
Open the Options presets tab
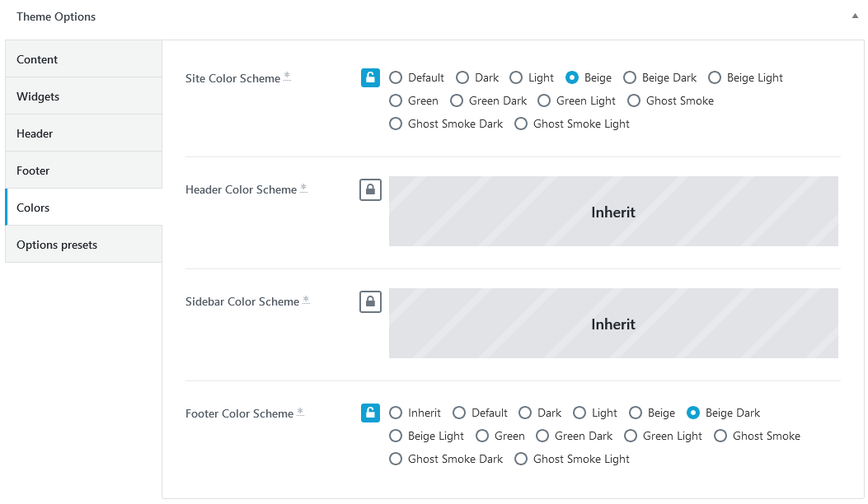(83, 245)
